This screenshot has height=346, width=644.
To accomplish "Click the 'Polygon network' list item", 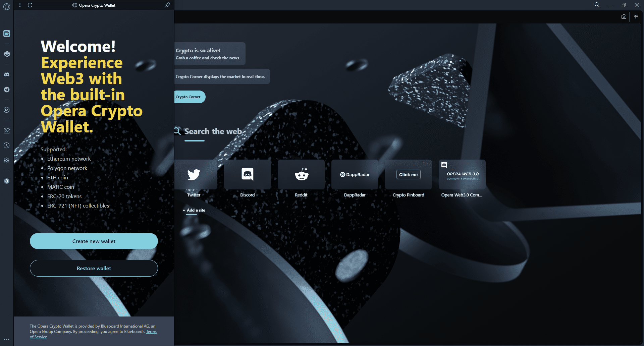I will tap(67, 168).
